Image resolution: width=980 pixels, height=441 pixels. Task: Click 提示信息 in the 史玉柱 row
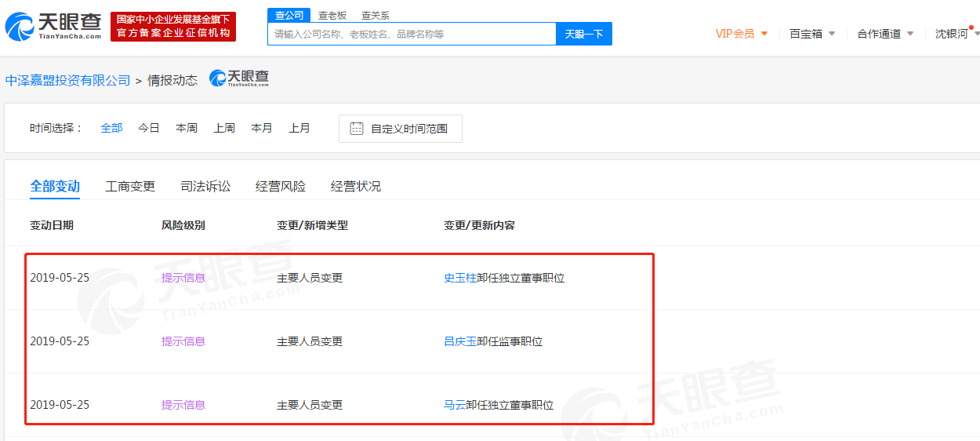(183, 278)
